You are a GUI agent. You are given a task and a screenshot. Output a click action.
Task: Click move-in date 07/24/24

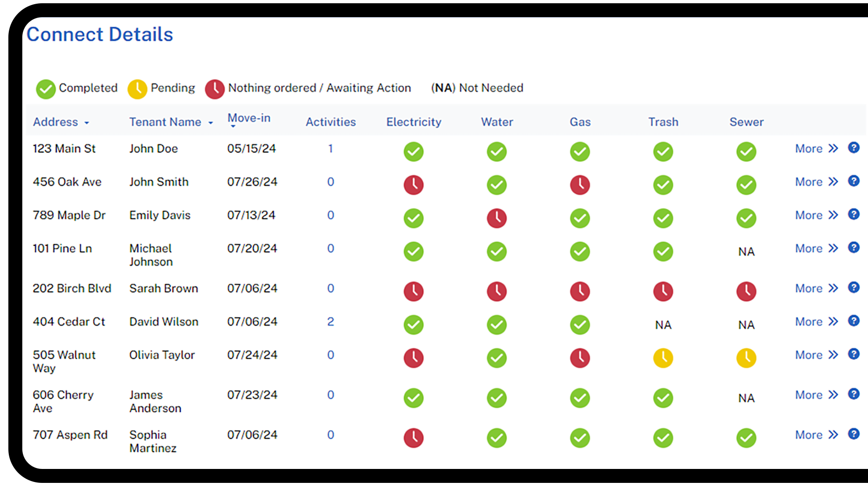252,355
